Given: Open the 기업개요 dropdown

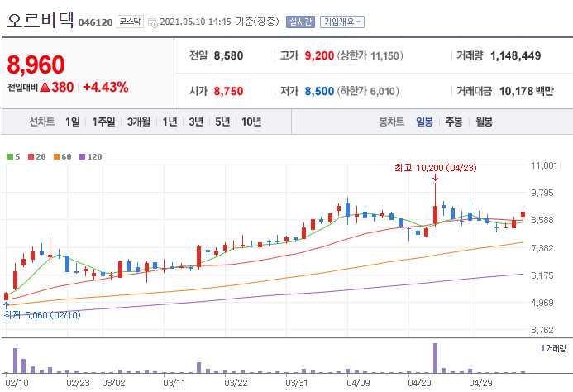Looking at the screenshot, I should point(342,22).
